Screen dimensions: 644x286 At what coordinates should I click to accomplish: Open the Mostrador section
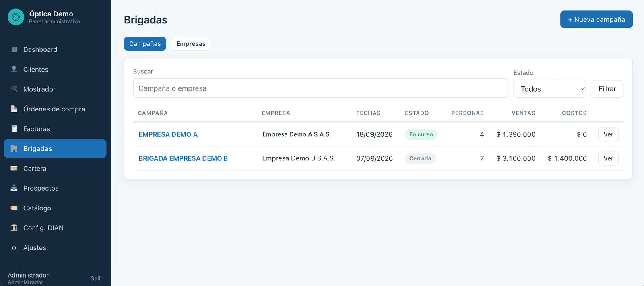pyautogui.click(x=55, y=89)
